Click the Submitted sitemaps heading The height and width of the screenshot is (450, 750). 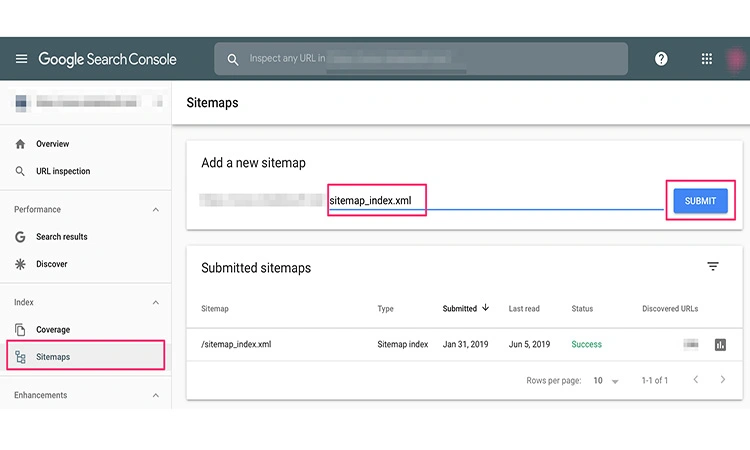[x=256, y=268]
